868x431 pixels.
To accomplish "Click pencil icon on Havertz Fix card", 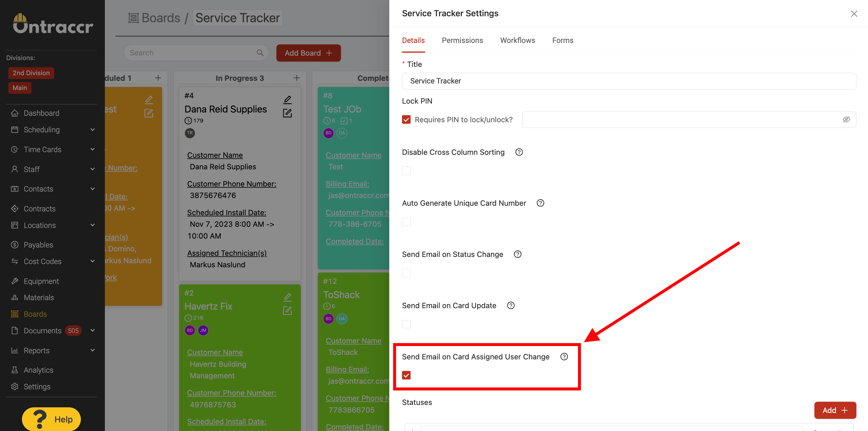I will click(x=287, y=297).
